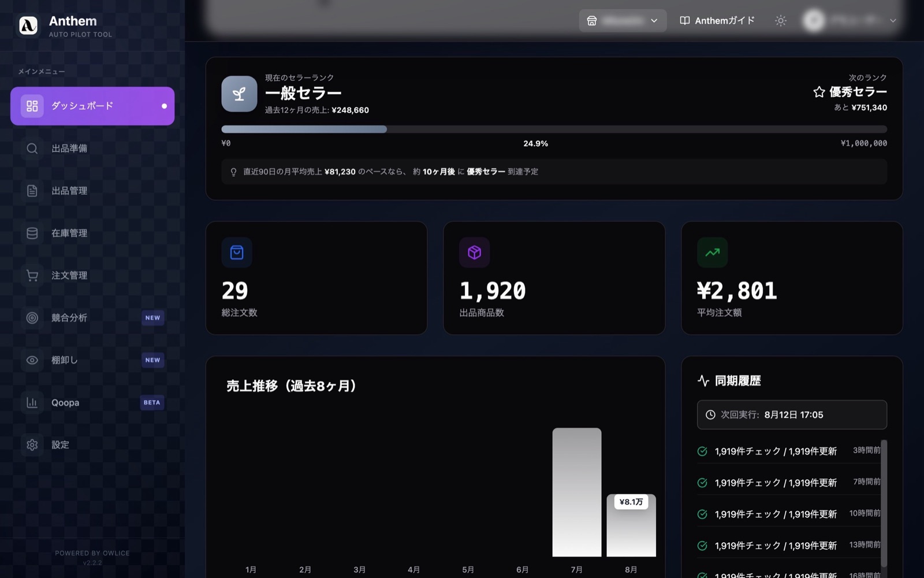This screenshot has width=924, height=578.
Task: Click the ¥248,660 past 12 months sales value
Action: (350, 110)
